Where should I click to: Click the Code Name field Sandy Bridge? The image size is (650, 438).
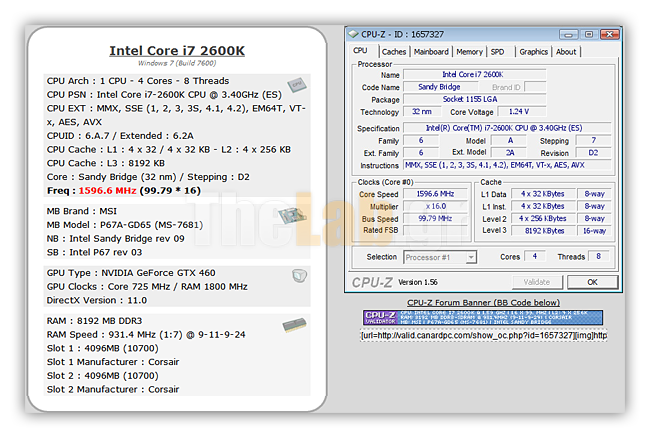click(x=440, y=87)
